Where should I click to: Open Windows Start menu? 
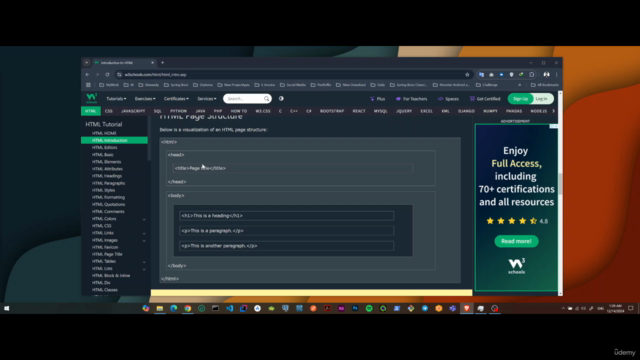[x=7, y=309]
